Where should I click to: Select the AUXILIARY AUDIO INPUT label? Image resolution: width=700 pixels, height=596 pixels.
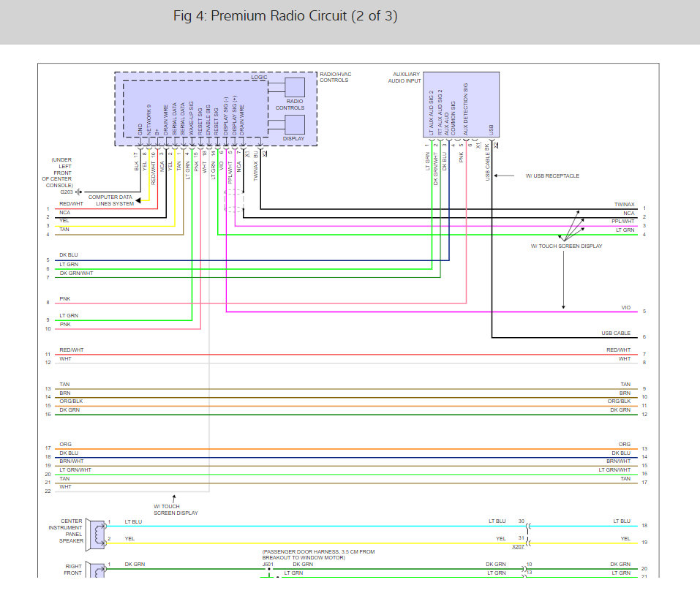tap(404, 78)
